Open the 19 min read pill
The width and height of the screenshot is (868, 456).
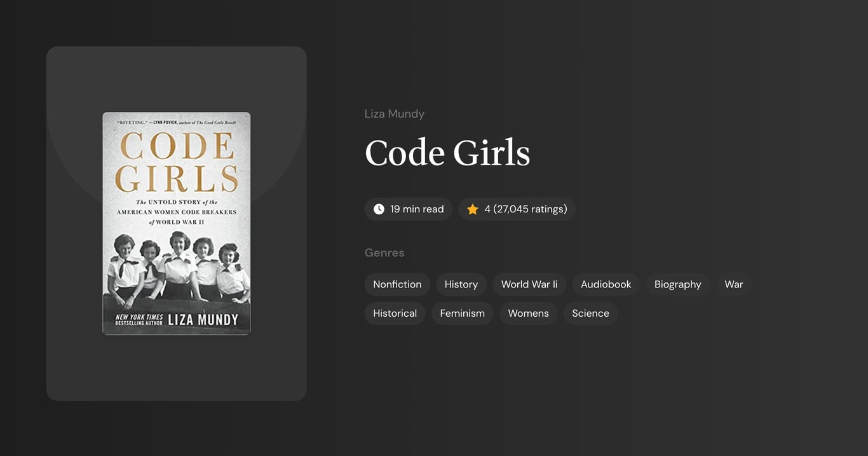pos(408,209)
